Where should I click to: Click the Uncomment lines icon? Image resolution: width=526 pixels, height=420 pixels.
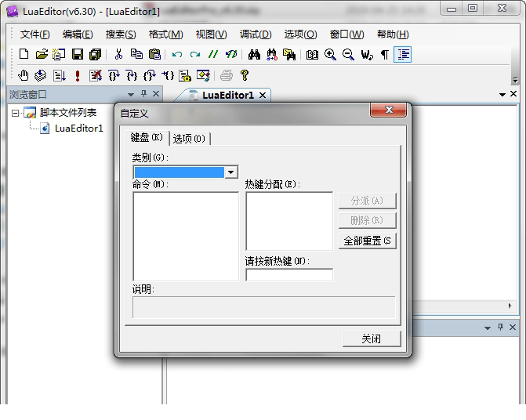click(x=231, y=54)
